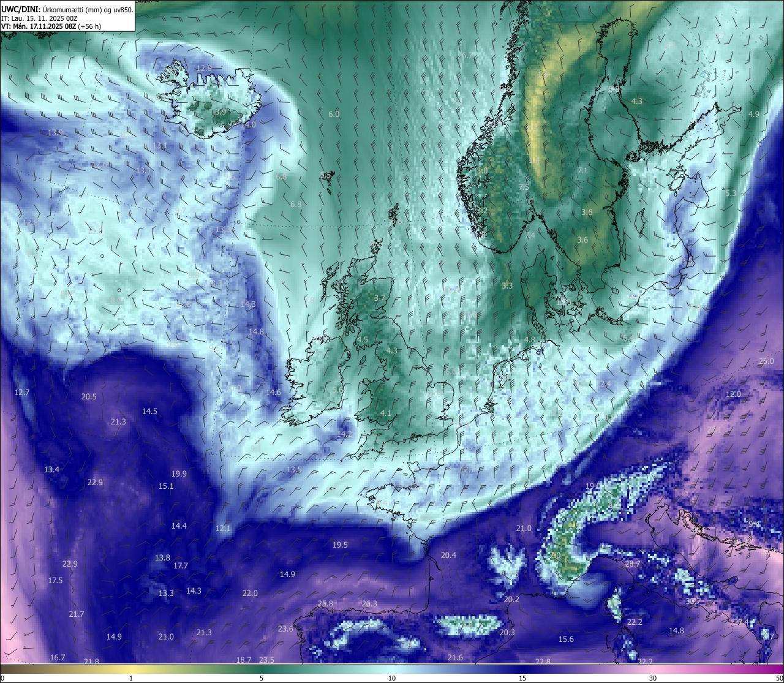The image size is (784, 683).
Task: Click the 19.5 value in the Bay of Biscay
Action: click(x=340, y=545)
